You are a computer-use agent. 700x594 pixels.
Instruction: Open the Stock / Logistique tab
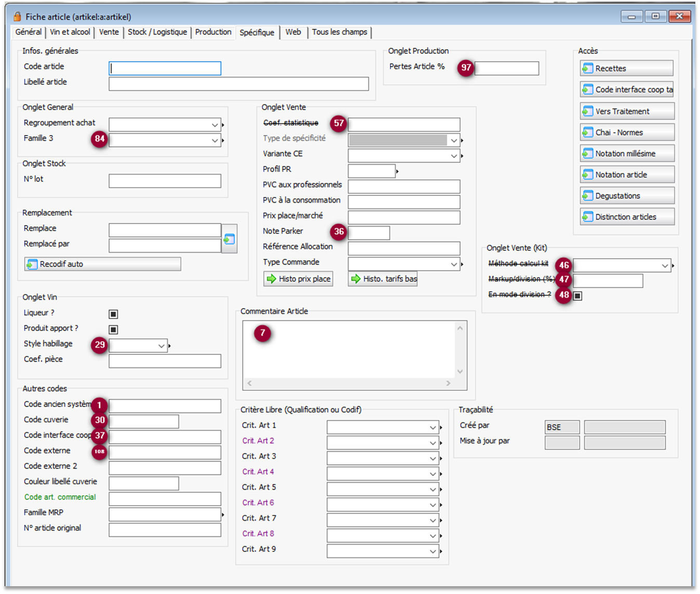157,32
